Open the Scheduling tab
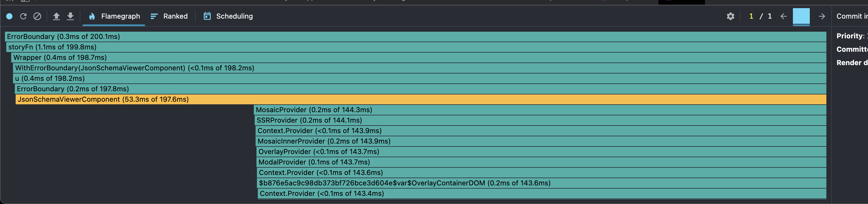Screen dimensions: 868x204 click(228, 16)
